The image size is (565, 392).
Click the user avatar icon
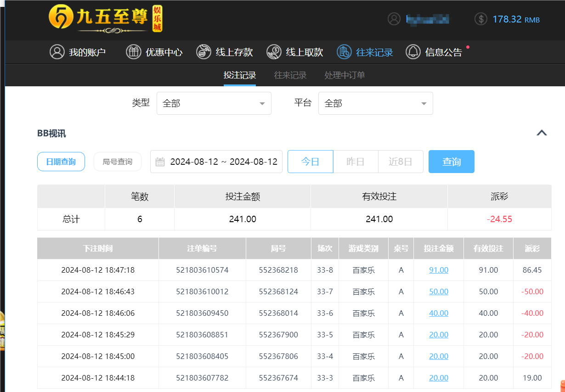click(x=394, y=19)
